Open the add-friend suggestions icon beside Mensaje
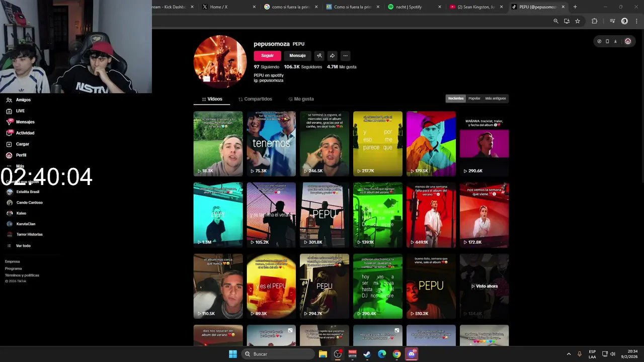Screen dimensions: 644x362 pyautogui.click(x=319, y=56)
